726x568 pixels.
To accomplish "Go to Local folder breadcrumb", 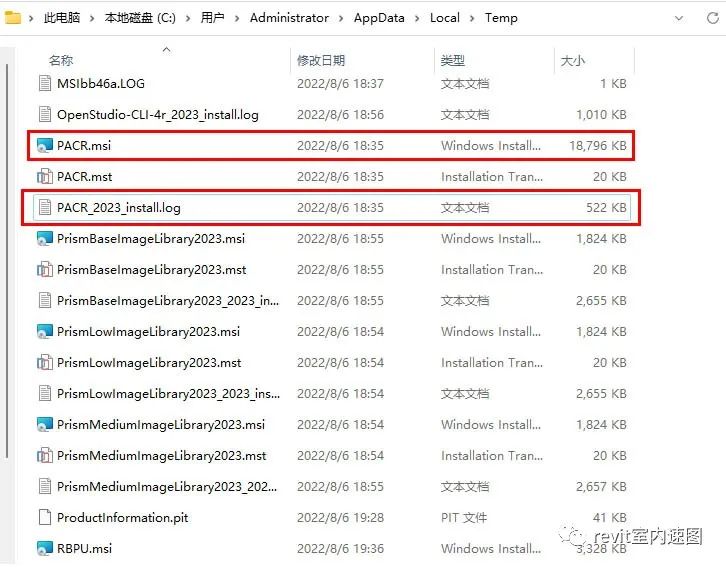I will point(445,18).
